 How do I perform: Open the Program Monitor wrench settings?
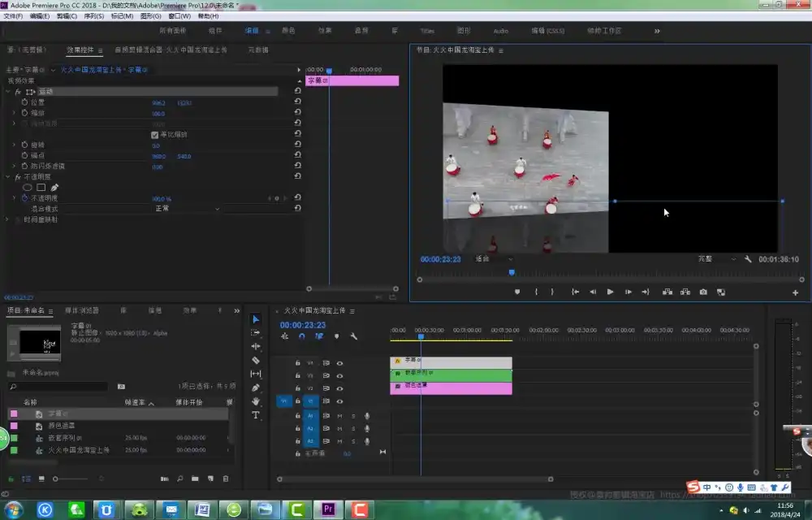coord(748,259)
